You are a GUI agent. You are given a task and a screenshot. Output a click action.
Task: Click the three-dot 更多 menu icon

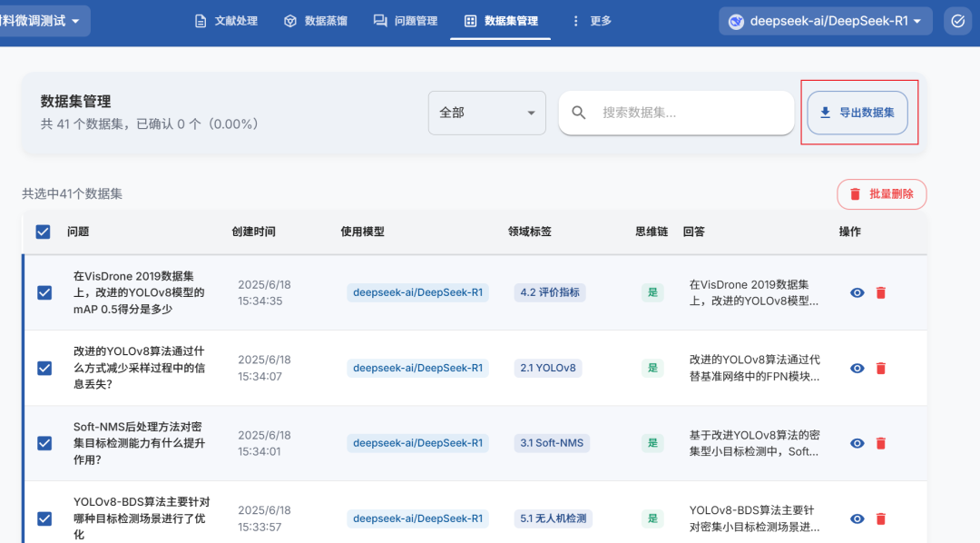(x=576, y=20)
